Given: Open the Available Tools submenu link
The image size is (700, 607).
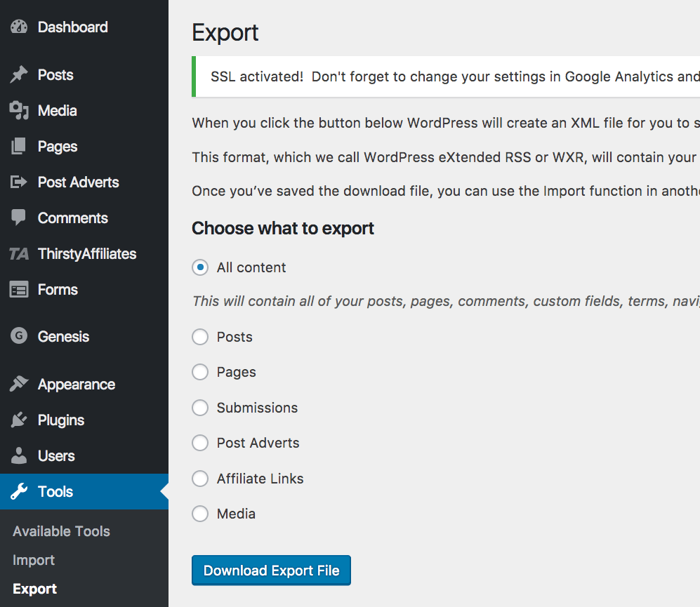Looking at the screenshot, I should pyautogui.click(x=61, y=531).
